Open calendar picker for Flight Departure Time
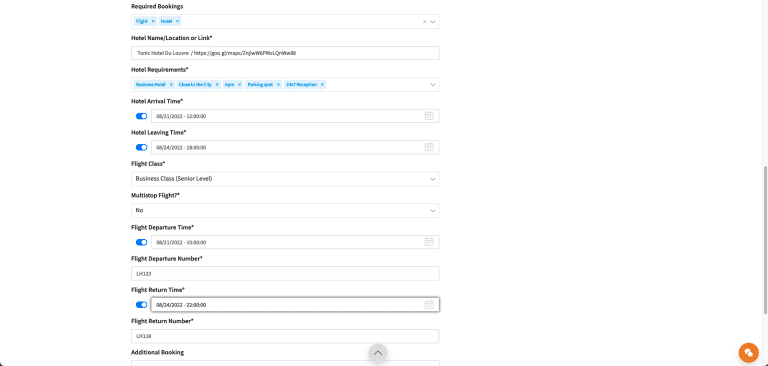The width and height of the screenshot is (768, 366). pyautogui.click(x=429, y=242)
